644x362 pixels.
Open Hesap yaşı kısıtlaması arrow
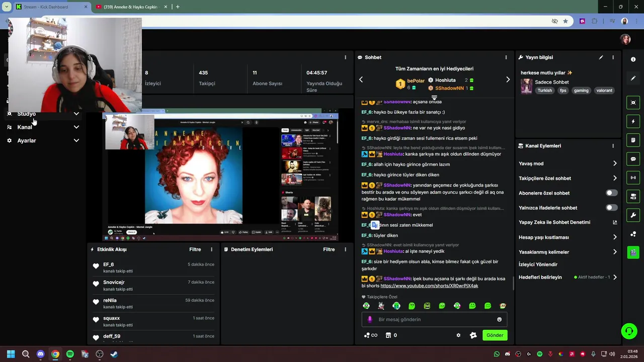615,237
